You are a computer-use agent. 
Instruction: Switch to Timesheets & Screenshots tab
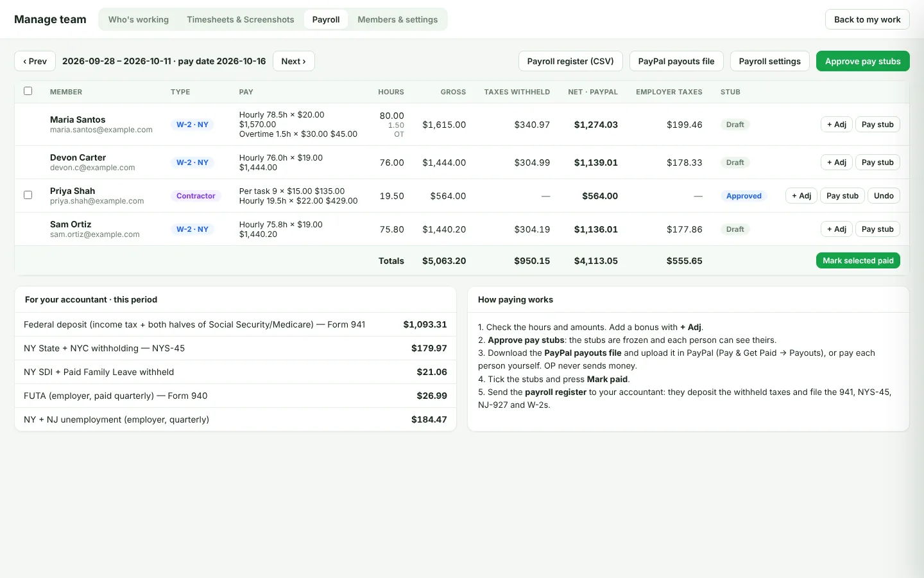(241, 19)
